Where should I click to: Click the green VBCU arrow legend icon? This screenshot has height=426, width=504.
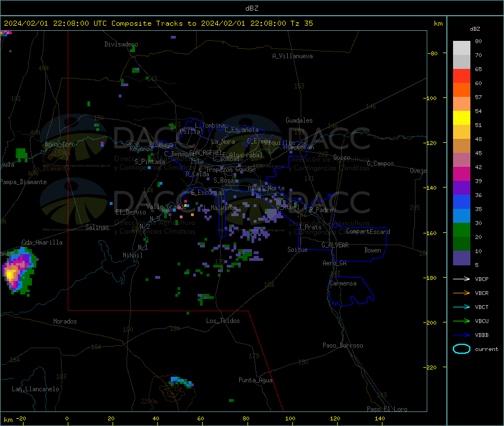pyautogui.click(x=461, y=321)
